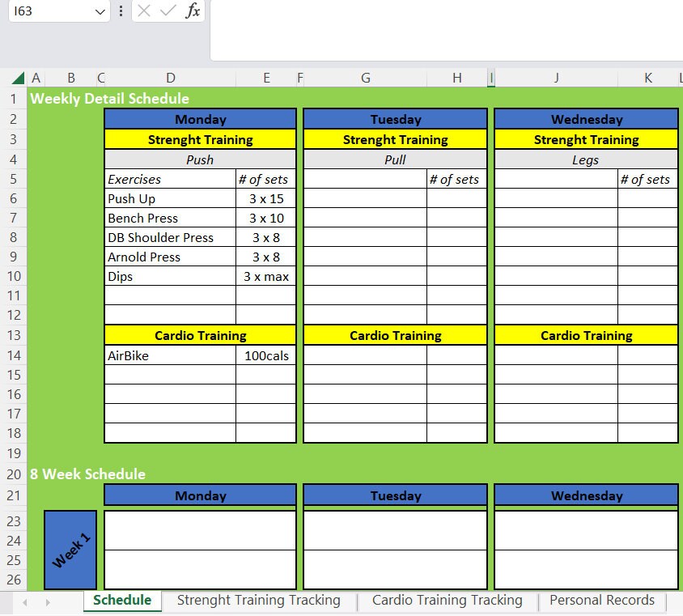
Task: Click the left sheet navigation arrow
Action: tap(24, 603)
